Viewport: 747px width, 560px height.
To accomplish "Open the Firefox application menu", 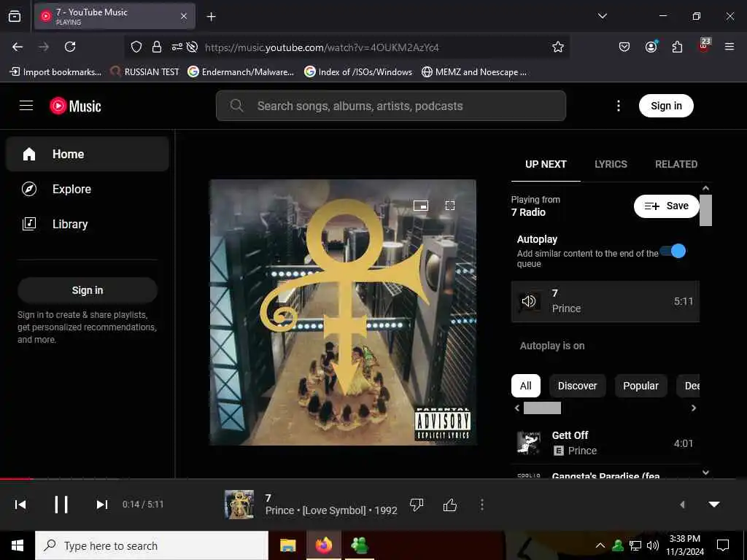I will coord(729,47).
